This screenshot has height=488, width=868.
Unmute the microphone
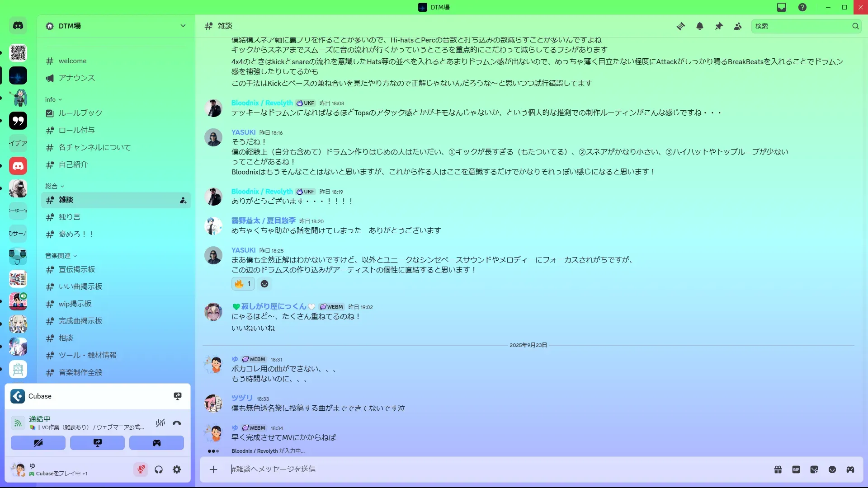pyautogui.click(x=141, y=469)
